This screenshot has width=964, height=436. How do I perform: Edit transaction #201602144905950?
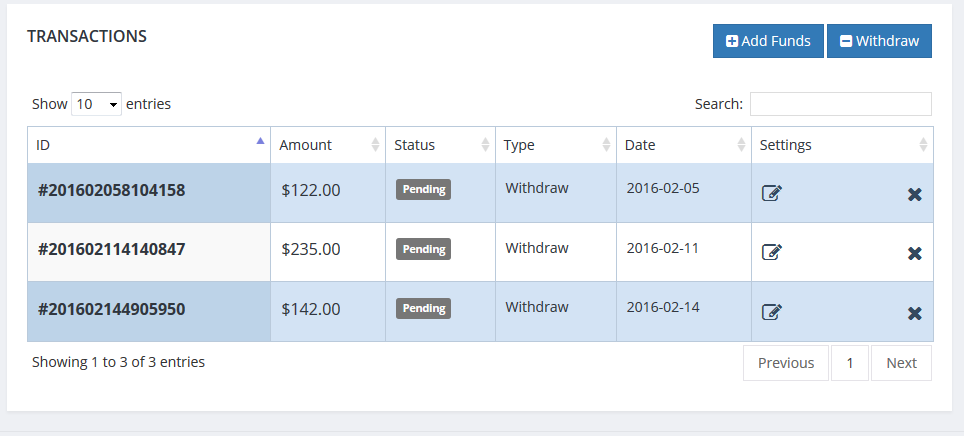[771, 312]
